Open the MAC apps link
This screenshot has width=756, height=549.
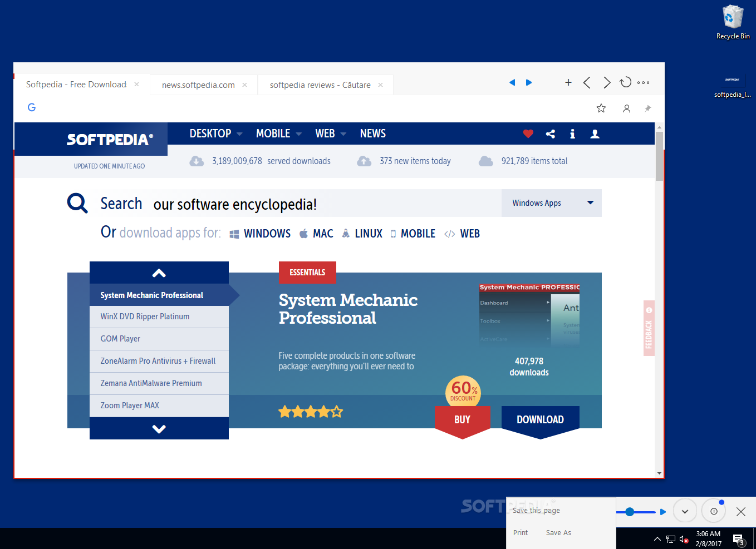tap(316, 234)
